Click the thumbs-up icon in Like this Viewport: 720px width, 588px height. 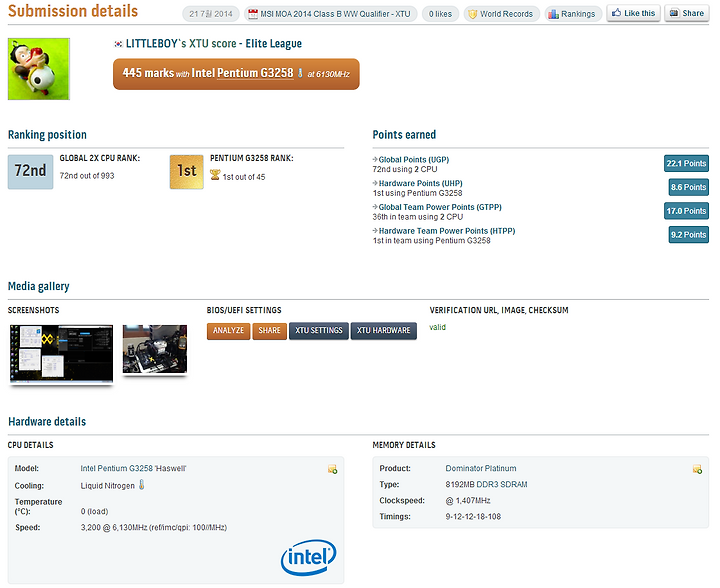pos(616,13)
